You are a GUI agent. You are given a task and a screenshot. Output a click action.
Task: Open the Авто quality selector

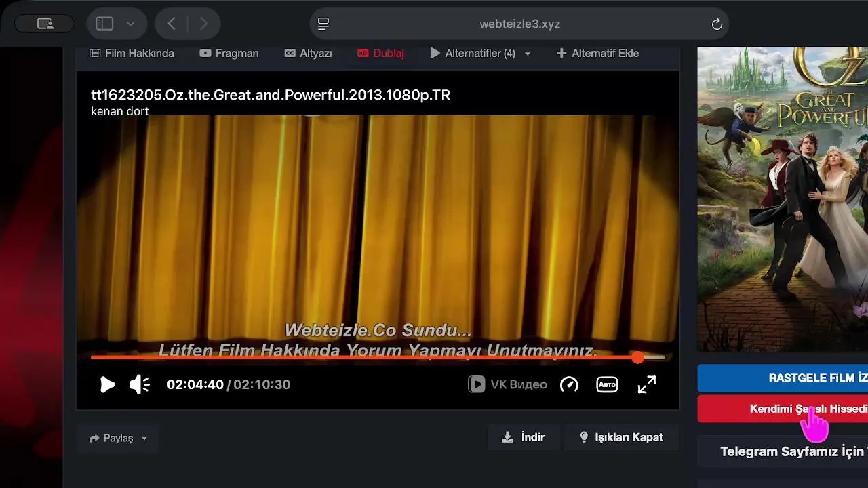607,385
